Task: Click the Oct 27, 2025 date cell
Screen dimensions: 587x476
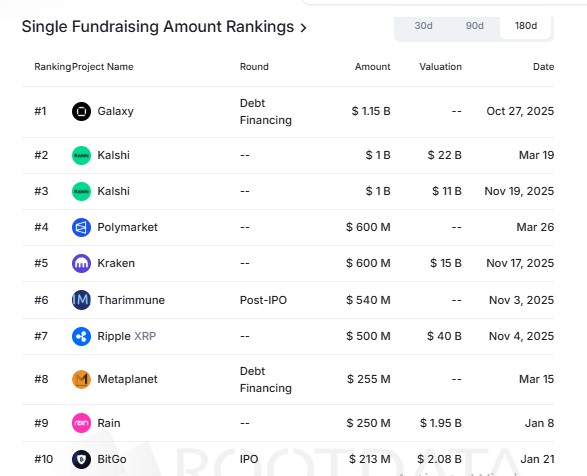Action: coord(520,111)
